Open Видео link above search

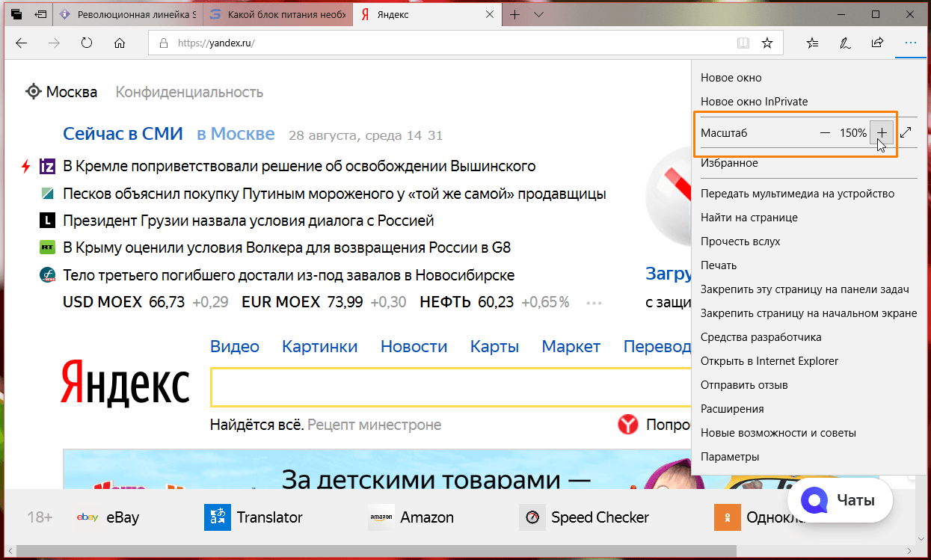tap(235, 346)
